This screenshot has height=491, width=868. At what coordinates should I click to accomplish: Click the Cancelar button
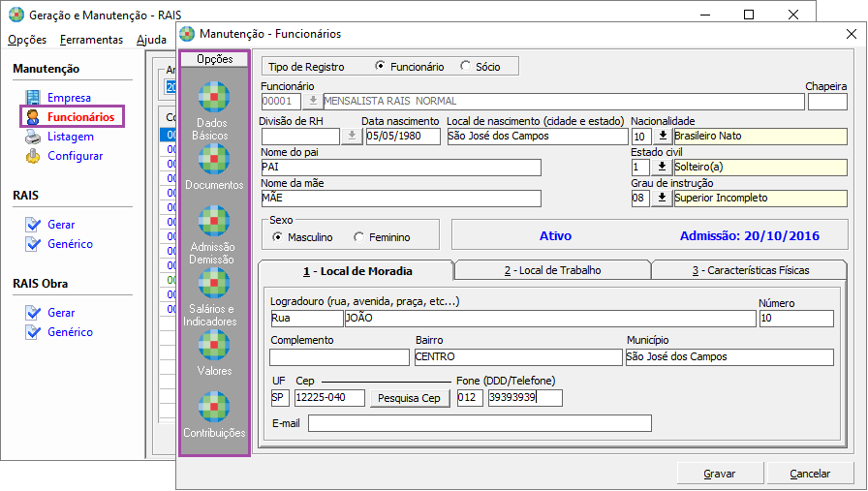click(x=810, y=474)
